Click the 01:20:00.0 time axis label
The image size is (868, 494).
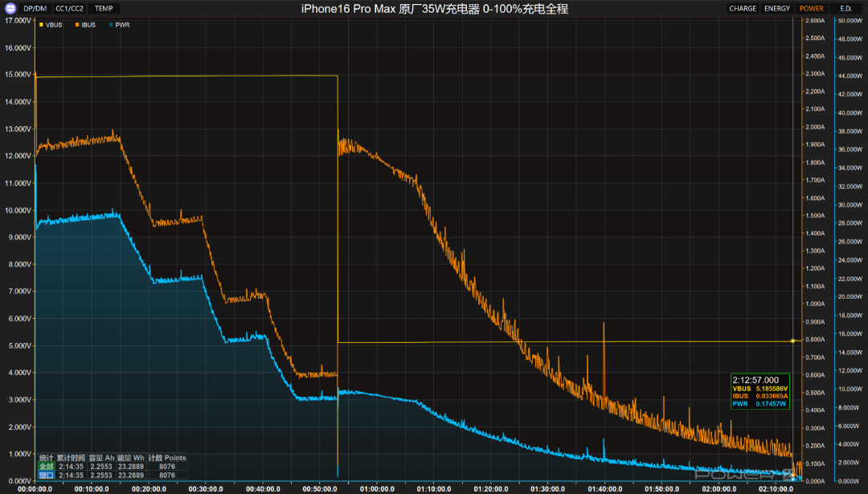(491, 489)
